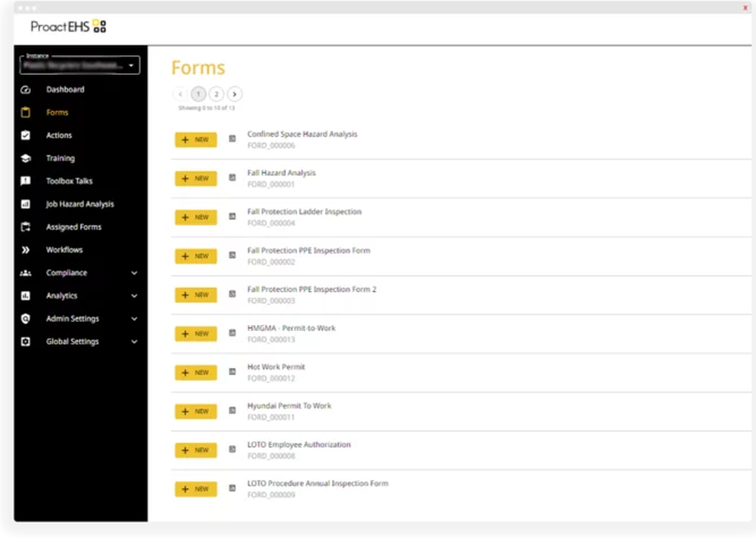Screen dimensions: 756x538
Task: Expand the Analytics menu section
Action: coord(134,295)
